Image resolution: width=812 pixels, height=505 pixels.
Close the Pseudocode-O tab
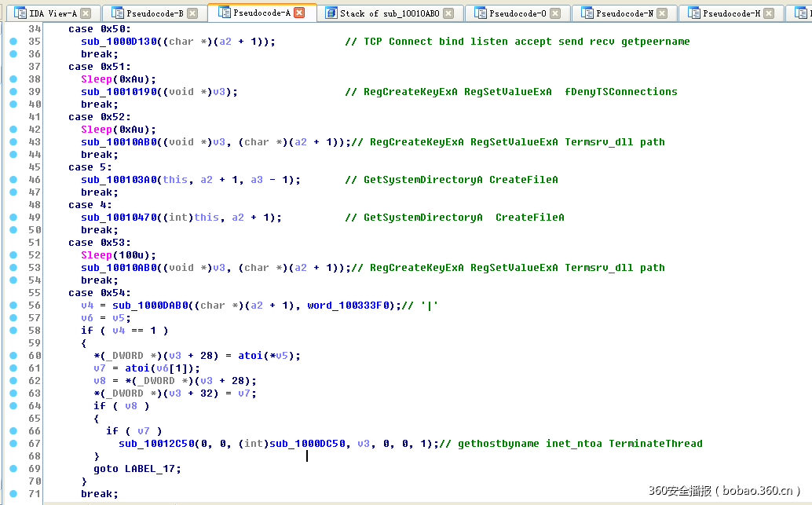pos(554,13)
